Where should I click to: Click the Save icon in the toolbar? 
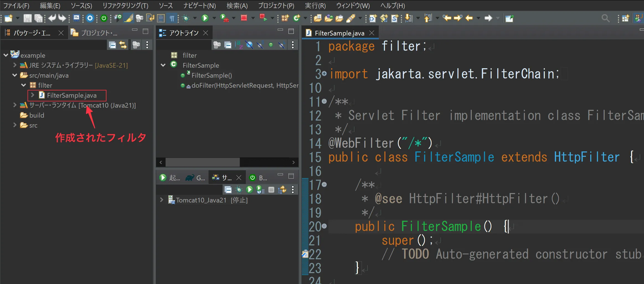point(27,18)
